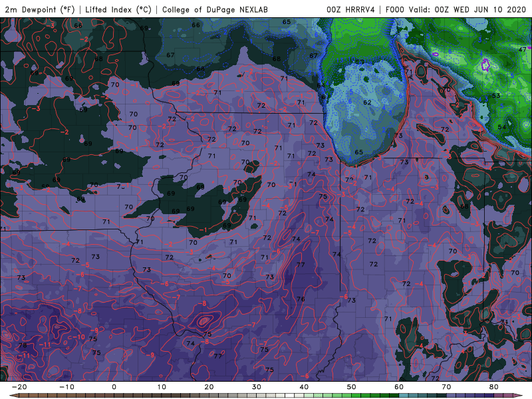Viewport: 532px width, 399px height.
Task: Click the "College of DuPage NEXLAB" label
Action: click(x=215, y=9)
